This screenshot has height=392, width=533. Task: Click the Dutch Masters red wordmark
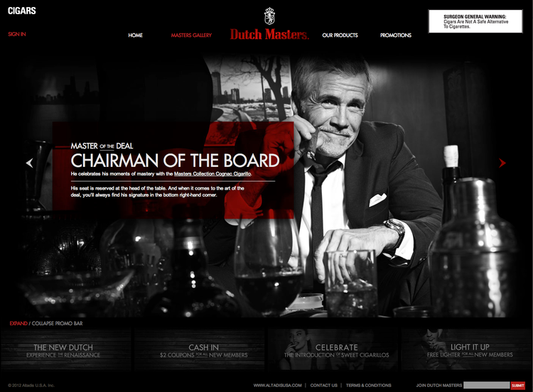(269, 34)
